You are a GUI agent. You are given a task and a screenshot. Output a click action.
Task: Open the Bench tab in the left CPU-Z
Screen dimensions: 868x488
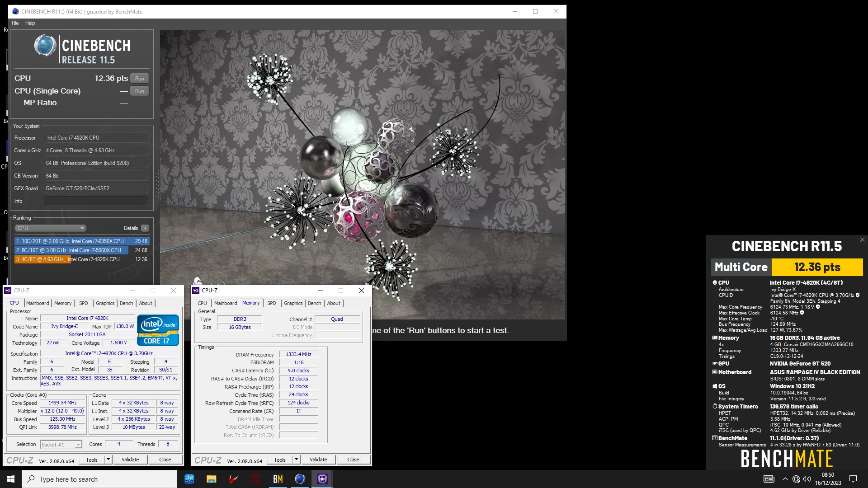click(127, 303)
